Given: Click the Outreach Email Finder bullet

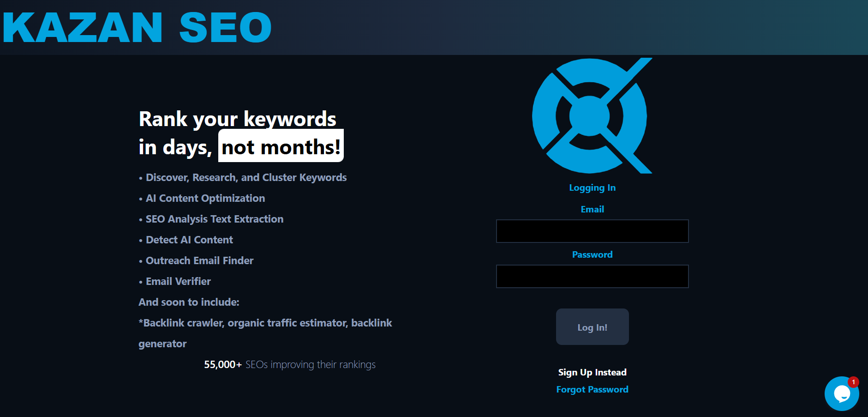Looking at the screenshot, I should pos(199,261).
